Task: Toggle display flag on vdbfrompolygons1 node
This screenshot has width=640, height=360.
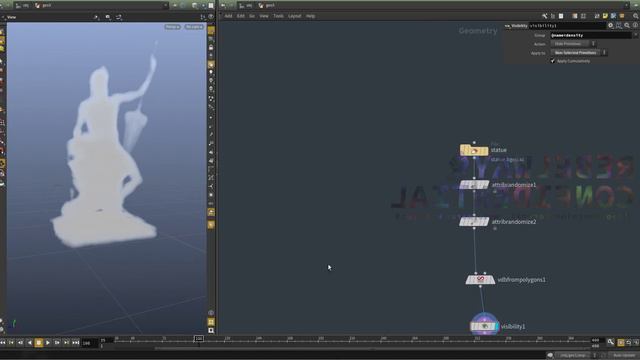Action: (x=492, y=280)
